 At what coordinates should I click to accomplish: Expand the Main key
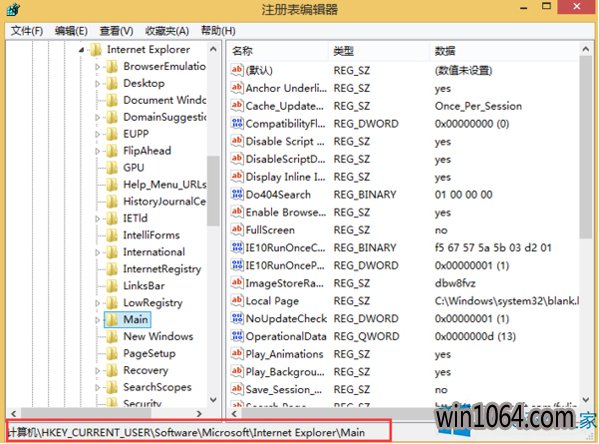point(98,320)
